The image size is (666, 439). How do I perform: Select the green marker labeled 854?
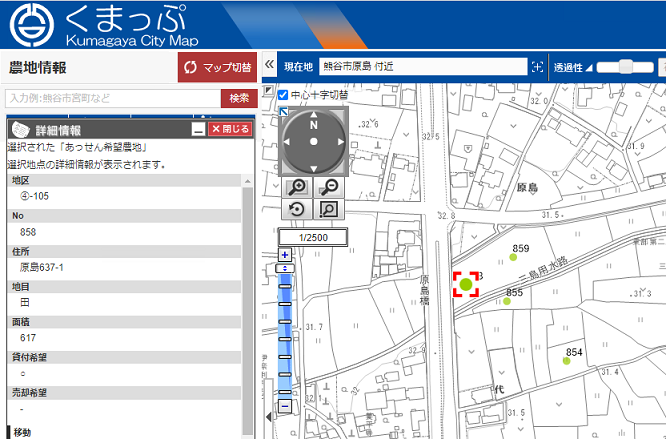click(x=567, y=361)
